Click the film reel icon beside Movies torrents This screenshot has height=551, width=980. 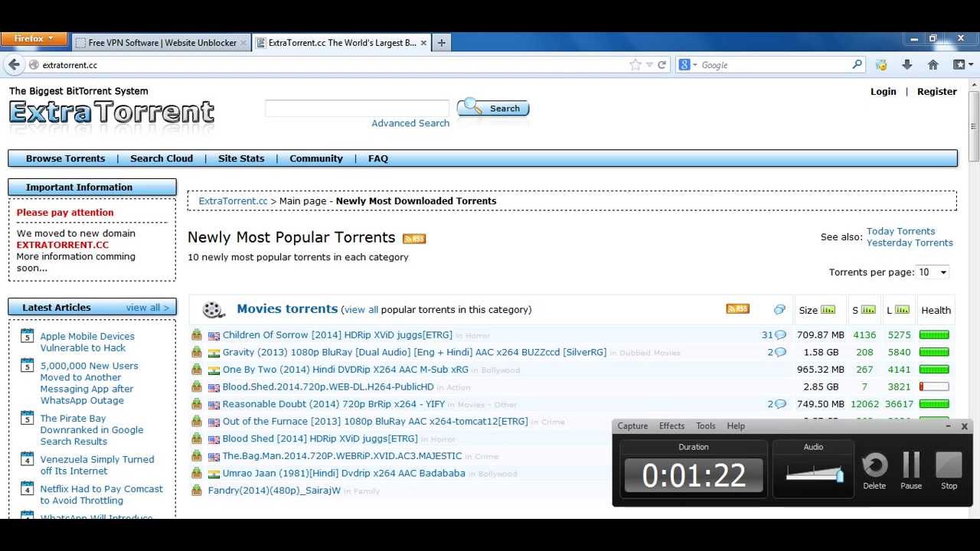pos(213,310)
